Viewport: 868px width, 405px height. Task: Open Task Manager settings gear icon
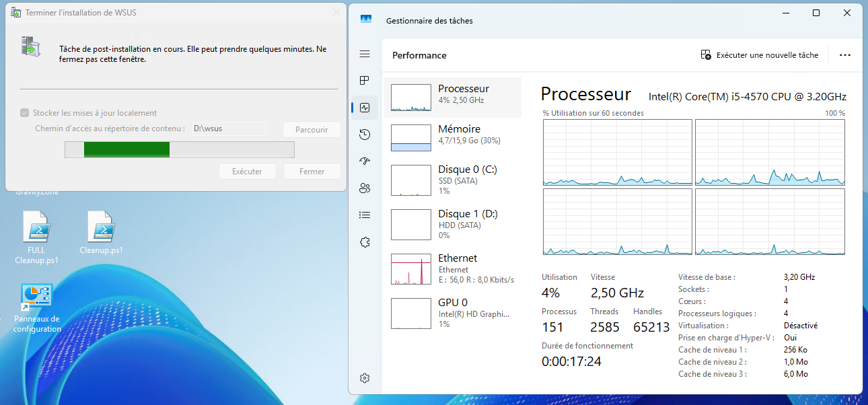[365, 378]
